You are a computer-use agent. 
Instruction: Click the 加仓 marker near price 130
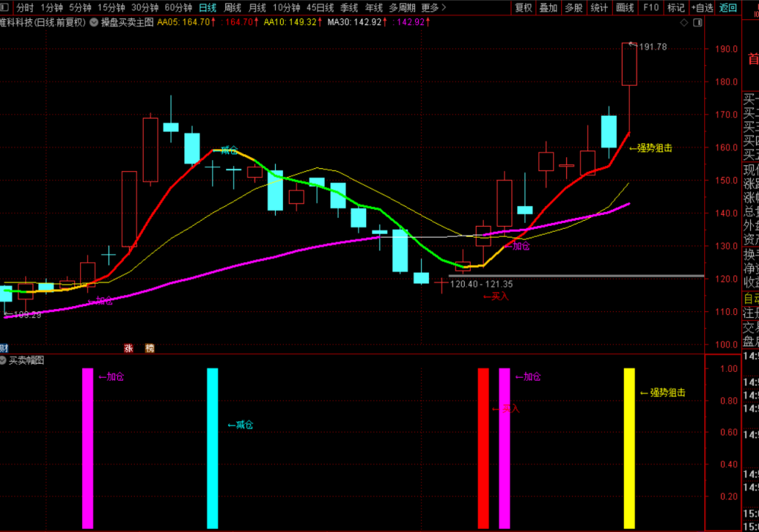(517, 246)
